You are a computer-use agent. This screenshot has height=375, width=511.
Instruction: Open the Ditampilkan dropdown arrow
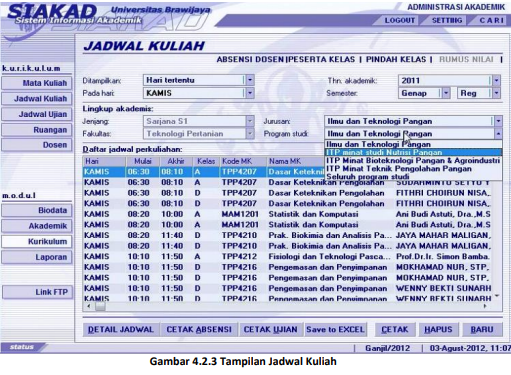click(250, 80)
